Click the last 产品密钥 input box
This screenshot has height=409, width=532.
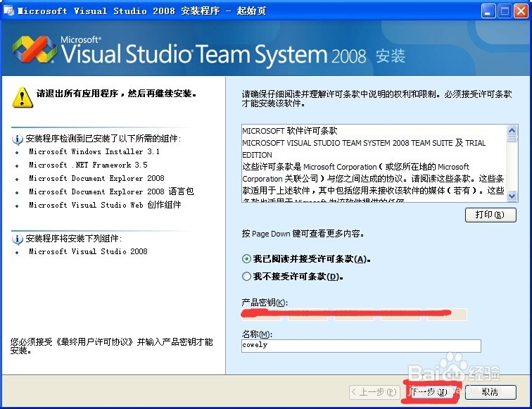pyautogui.click(x=447, y=315)
